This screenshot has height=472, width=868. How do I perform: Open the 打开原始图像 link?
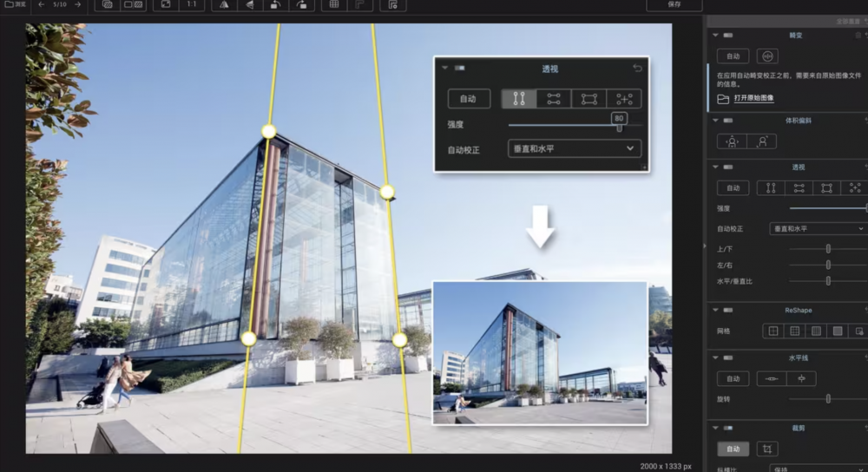753,98
